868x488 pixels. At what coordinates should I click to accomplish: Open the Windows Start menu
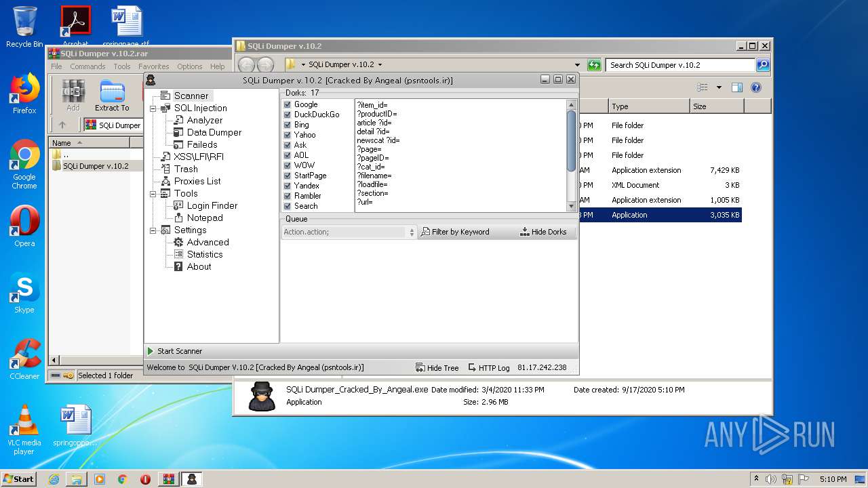18,479
